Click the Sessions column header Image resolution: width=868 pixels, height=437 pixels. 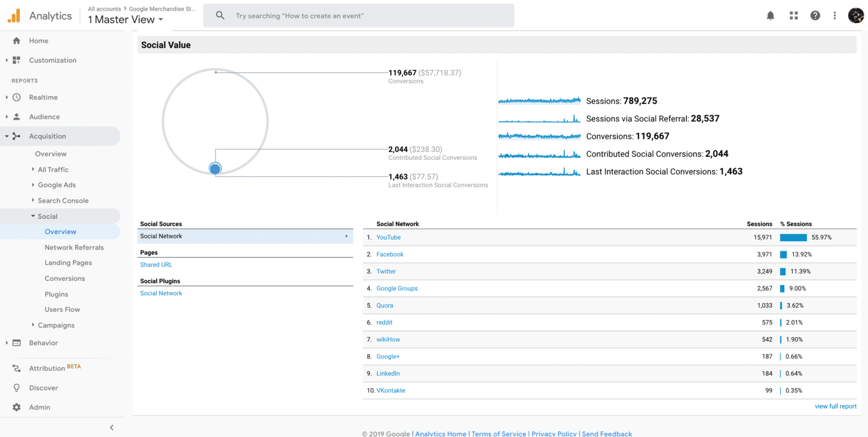coord(759,224)
